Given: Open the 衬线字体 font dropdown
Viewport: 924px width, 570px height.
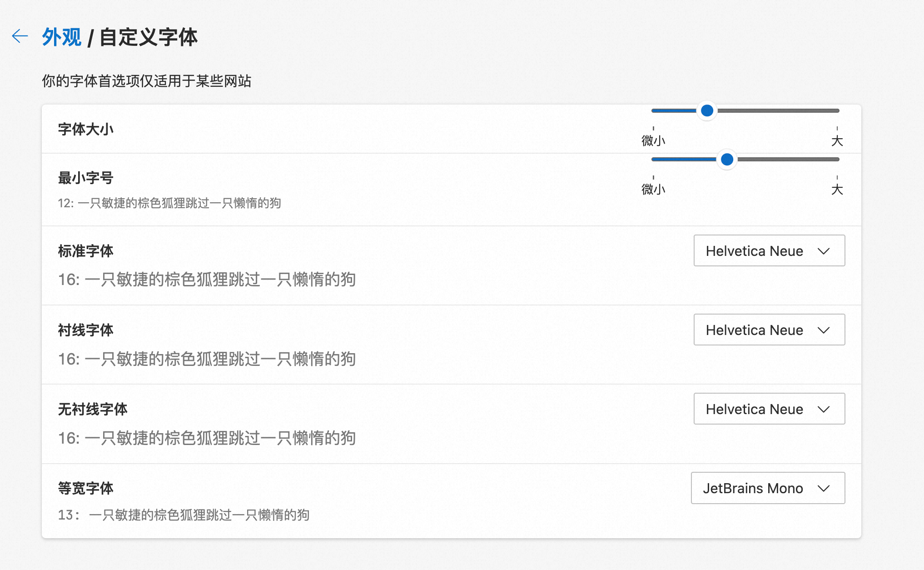Looking at the screenshot, I should point(769,330).
